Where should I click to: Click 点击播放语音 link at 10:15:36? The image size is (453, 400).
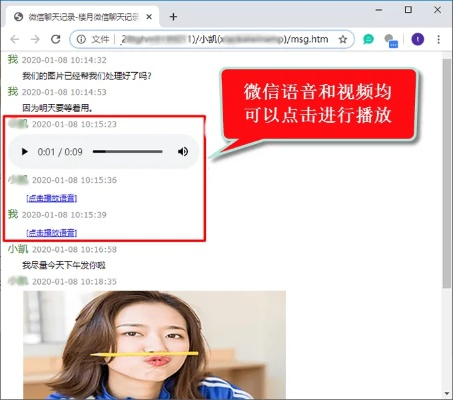point(52,198)
